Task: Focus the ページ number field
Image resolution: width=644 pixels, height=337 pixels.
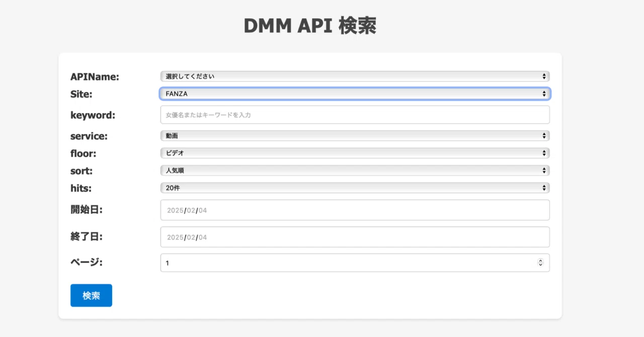Action: 355,263
